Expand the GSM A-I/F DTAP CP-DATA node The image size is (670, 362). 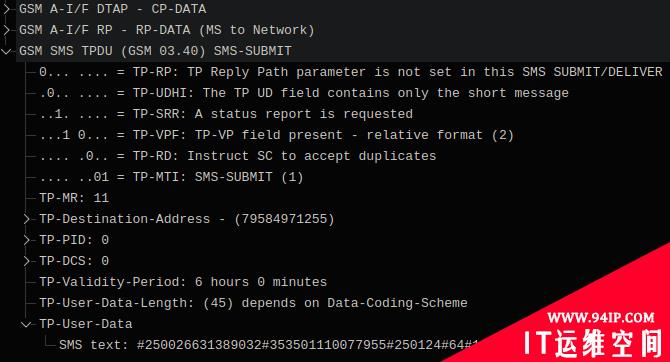coord(6,9)
